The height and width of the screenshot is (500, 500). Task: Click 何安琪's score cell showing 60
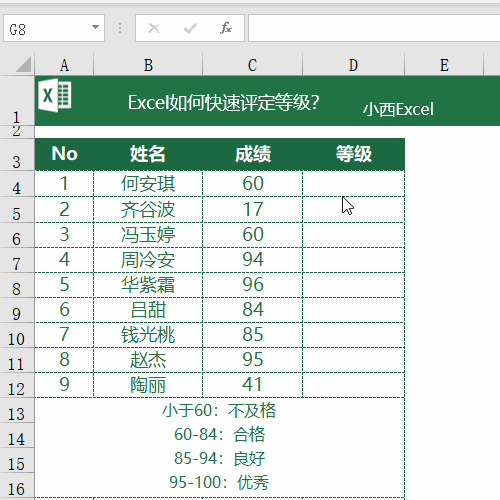253,184
